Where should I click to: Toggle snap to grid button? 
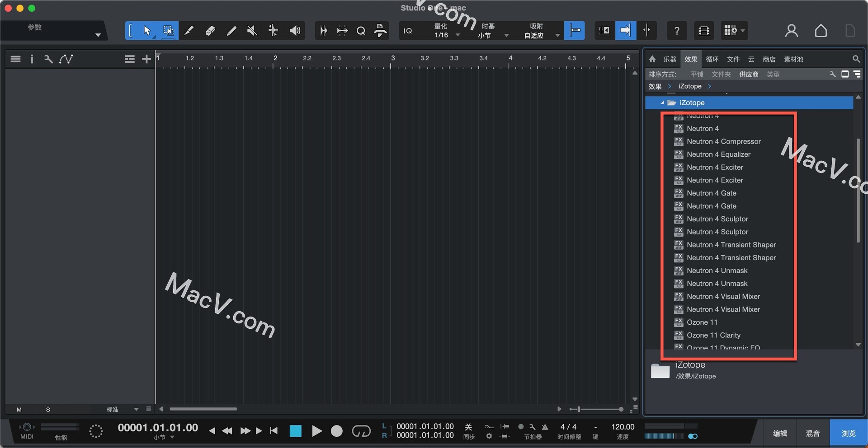click(575, 31)
